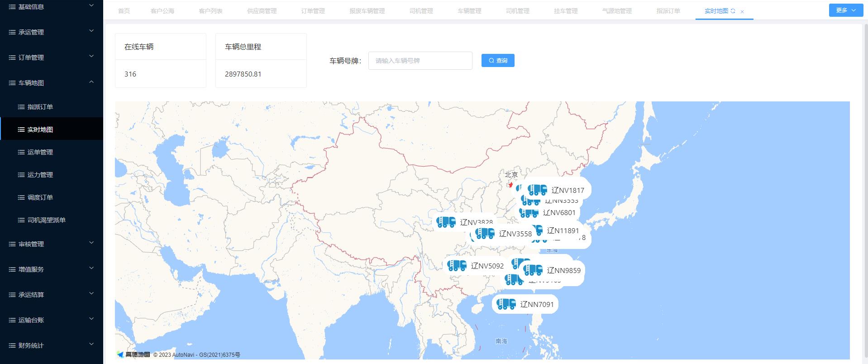Click the list icon beside 调度订单
Screen dimensions: 868x364
click(21, 197)
